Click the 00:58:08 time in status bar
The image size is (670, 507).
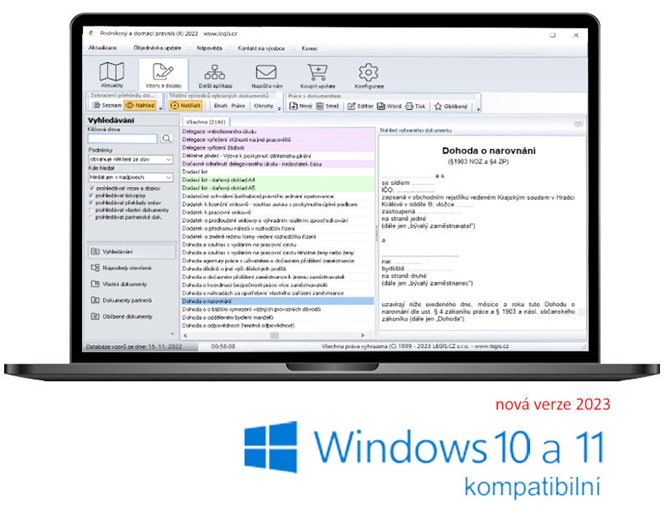pyautogui.click(x=223, y=346)
